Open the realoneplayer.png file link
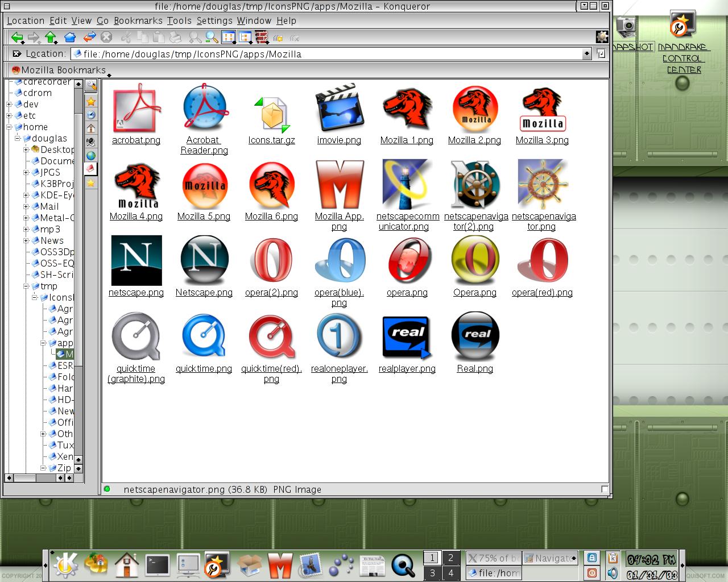 pyautogui.click(x=339, y=373)
